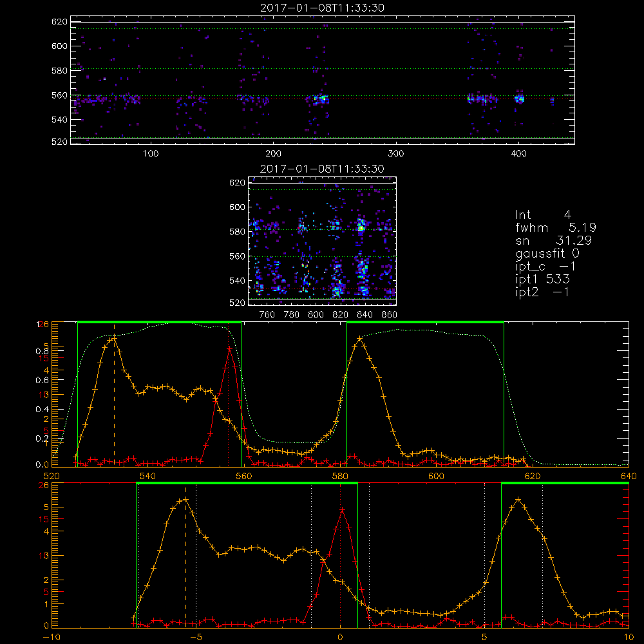This screenshot has width=644, height=644.
Task: Click the 'sn 31.29' value
Action: (x=553, y=240)
